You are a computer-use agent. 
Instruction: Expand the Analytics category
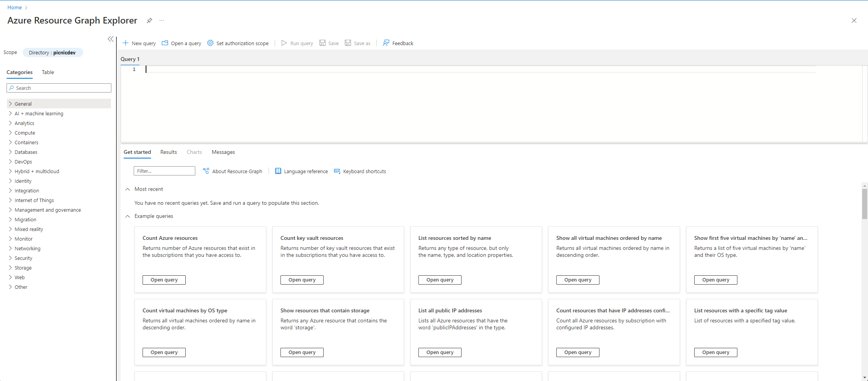[x=10, y=123]
